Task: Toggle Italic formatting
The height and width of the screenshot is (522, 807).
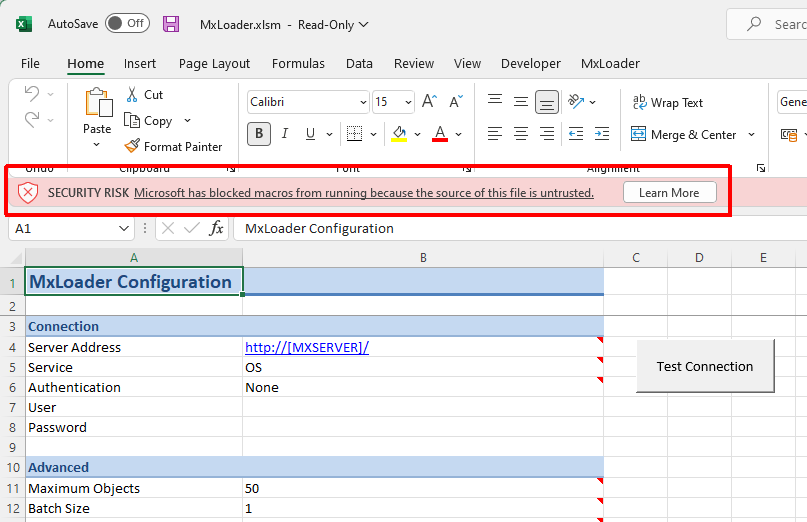Action: [285, 134]
